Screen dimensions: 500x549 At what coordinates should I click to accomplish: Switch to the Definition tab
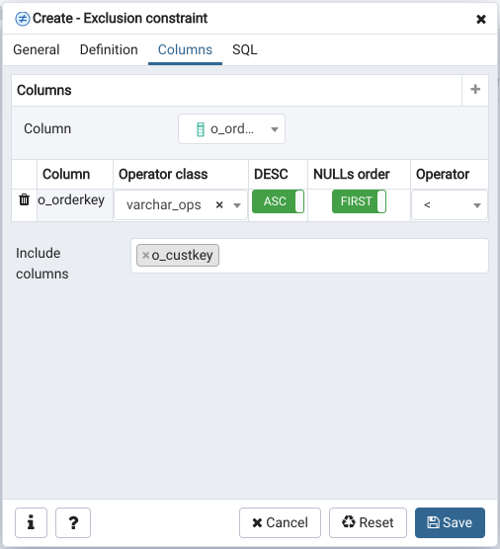(109, 50)
